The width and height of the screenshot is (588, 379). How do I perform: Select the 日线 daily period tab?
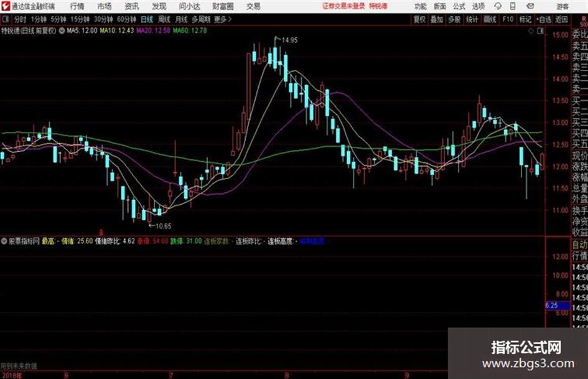tap(147, 19)
